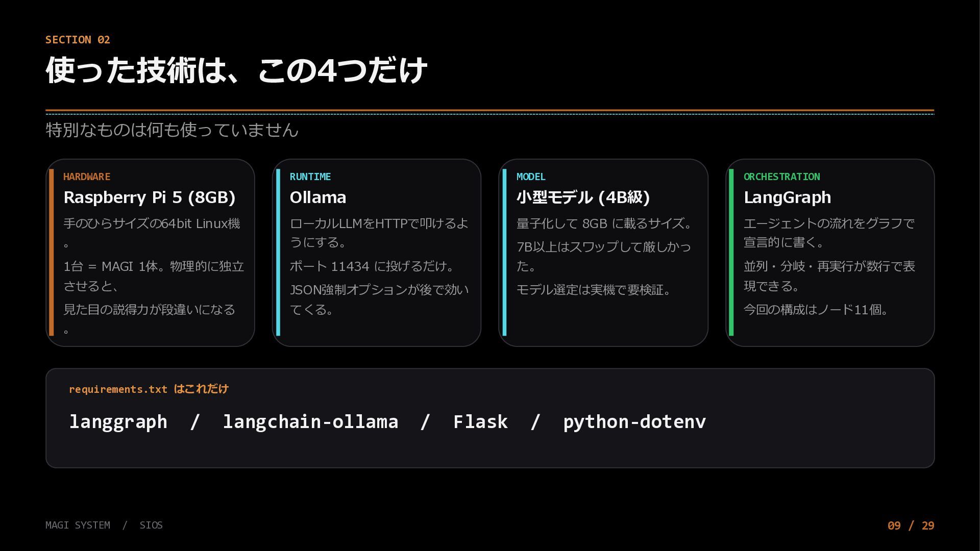The height and width of the screenshot is (551, 980).
Task: Click the "Flask" package name
Action: point(480,422)
